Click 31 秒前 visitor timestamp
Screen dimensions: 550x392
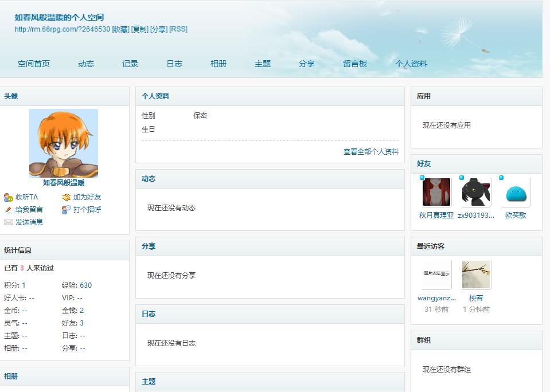point(436,309)
